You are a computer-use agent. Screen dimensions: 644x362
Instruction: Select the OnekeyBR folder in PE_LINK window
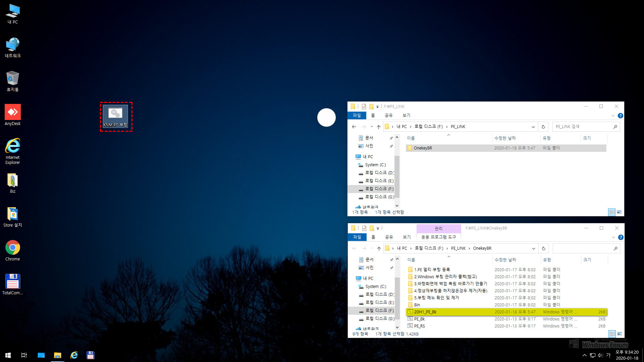coord(506,148)
